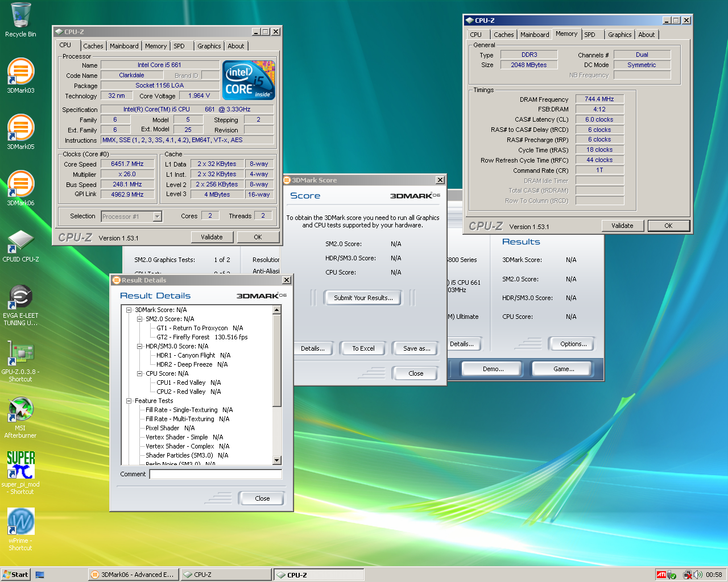Click the disconnected network tray icon
The height and width of the screenshot is (582, 728).
click(x=687, y=575)
